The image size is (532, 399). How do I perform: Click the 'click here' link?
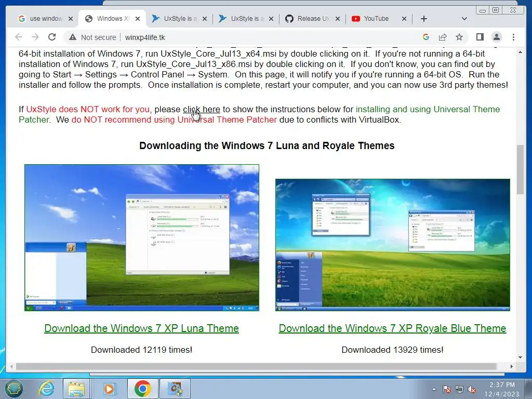(202, 109)
